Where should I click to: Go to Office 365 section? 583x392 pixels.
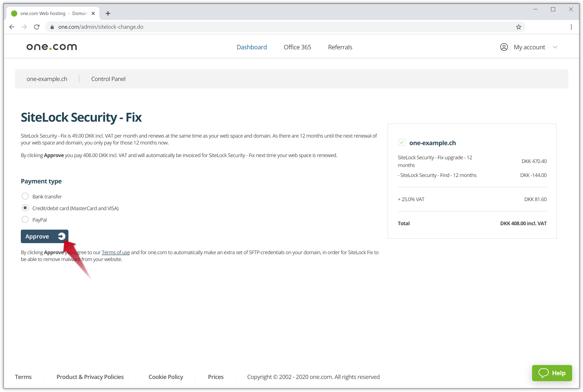(297, 47)
